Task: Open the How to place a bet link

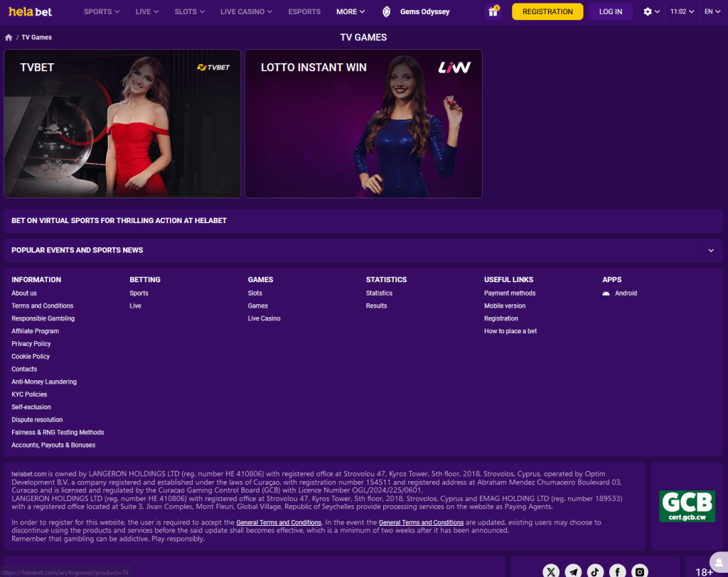Action: tap(510, 331)
